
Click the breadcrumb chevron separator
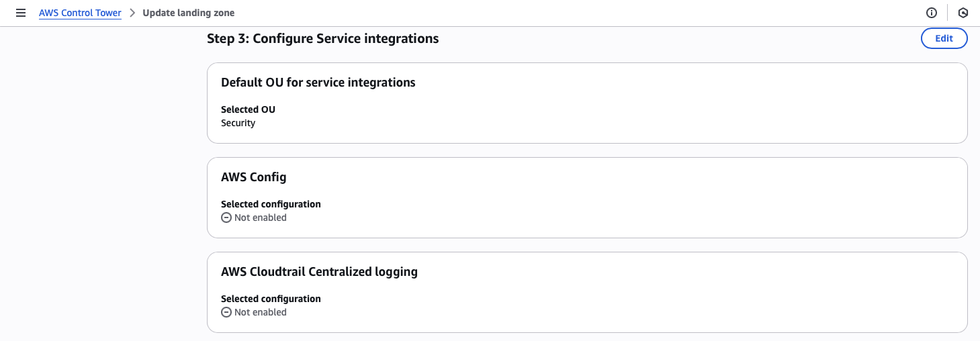(132, 13)
